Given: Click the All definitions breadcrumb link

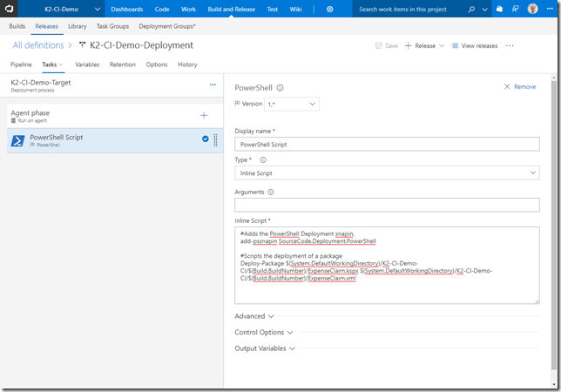Looking at the screenshot, I should (38, 45).
